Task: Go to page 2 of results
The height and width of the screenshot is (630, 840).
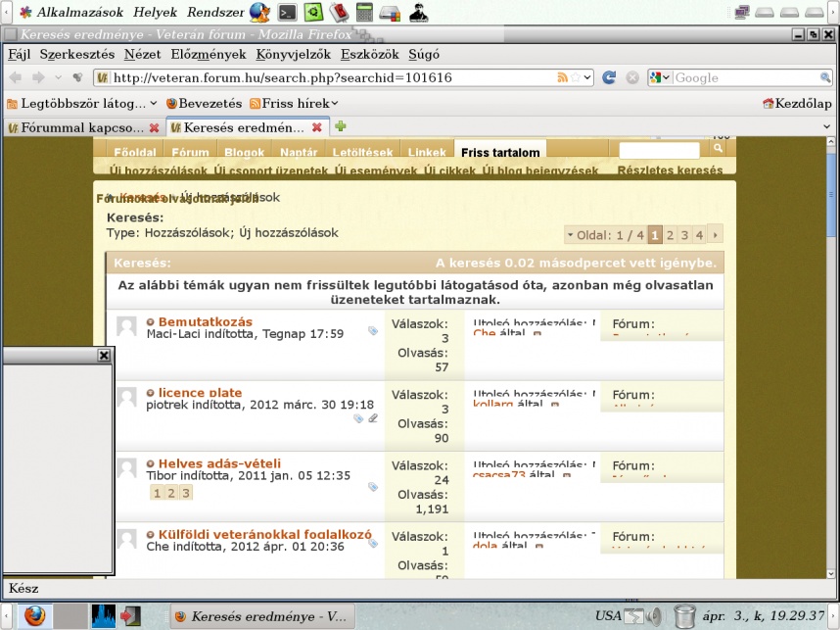Action: click(x=670, y=235)
